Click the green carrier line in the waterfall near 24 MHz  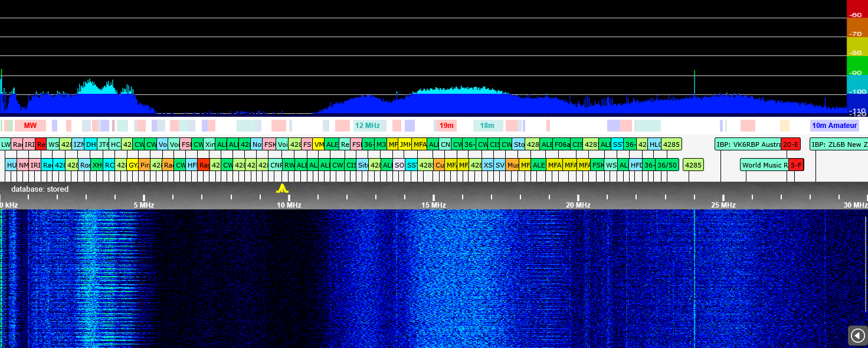(695, 277)
